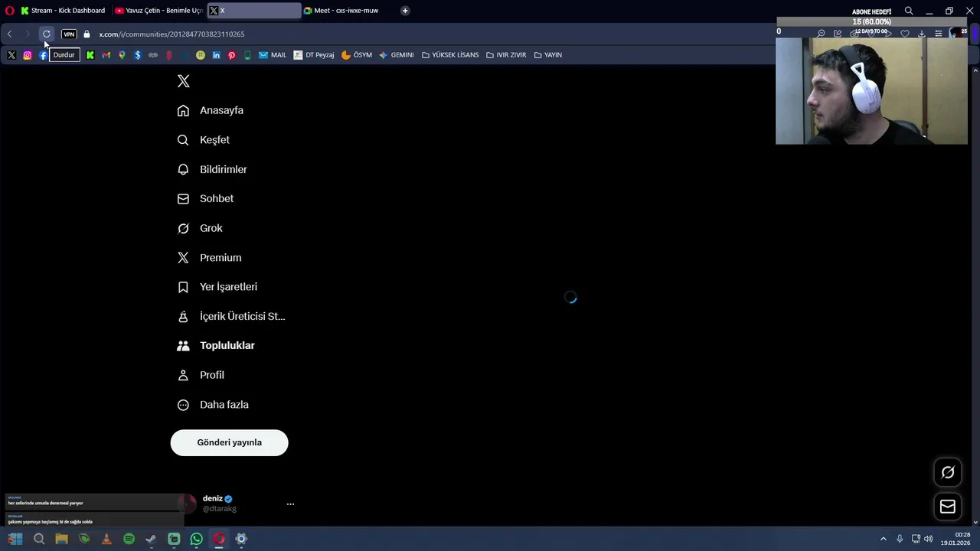Open the MAIL bookmark

click(273, 55)
